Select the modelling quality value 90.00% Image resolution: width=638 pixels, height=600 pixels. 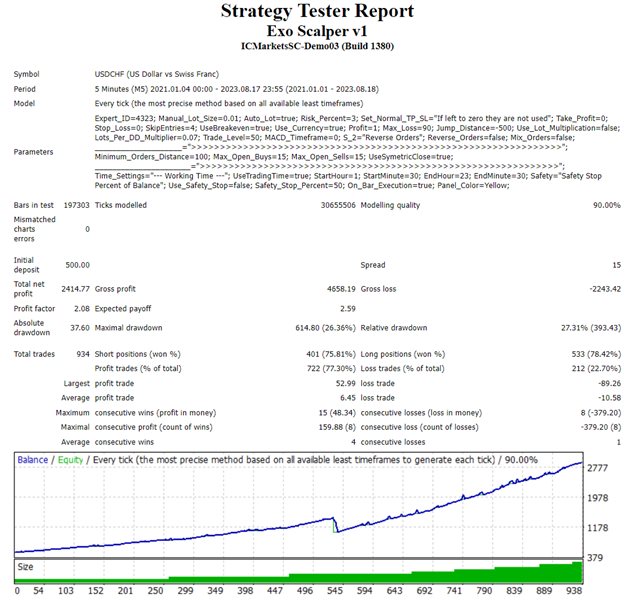pos(607,205)
